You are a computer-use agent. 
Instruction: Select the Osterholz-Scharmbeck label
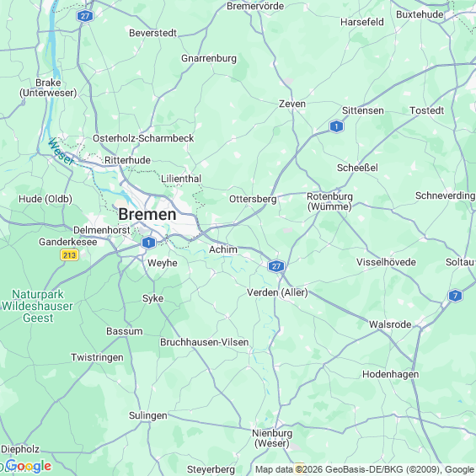(x=143, y=138)
